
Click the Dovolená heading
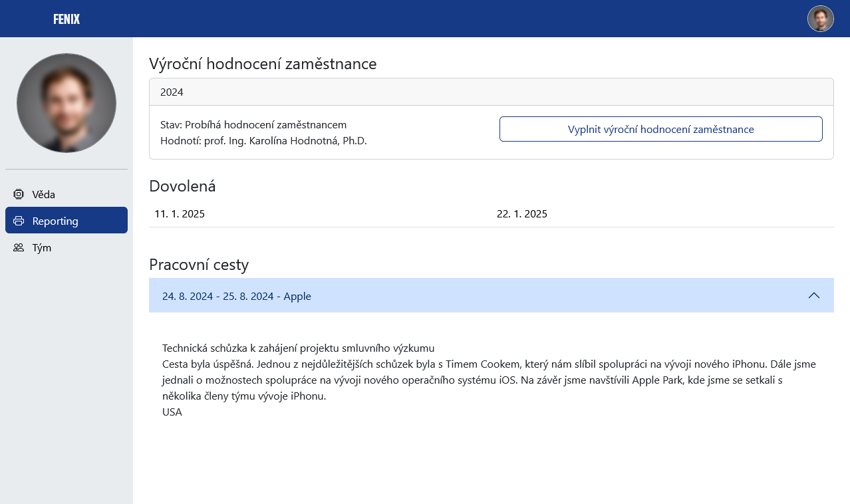tap(182, 186)
